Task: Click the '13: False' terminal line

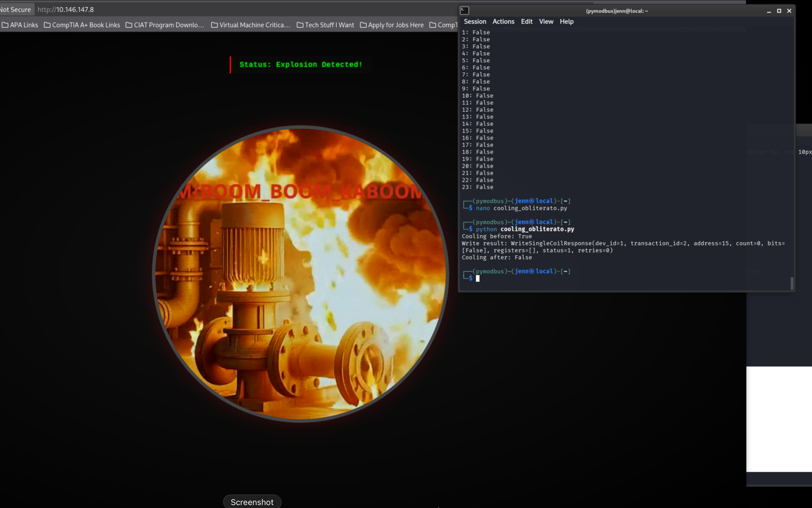Action: tap(478, 117)
